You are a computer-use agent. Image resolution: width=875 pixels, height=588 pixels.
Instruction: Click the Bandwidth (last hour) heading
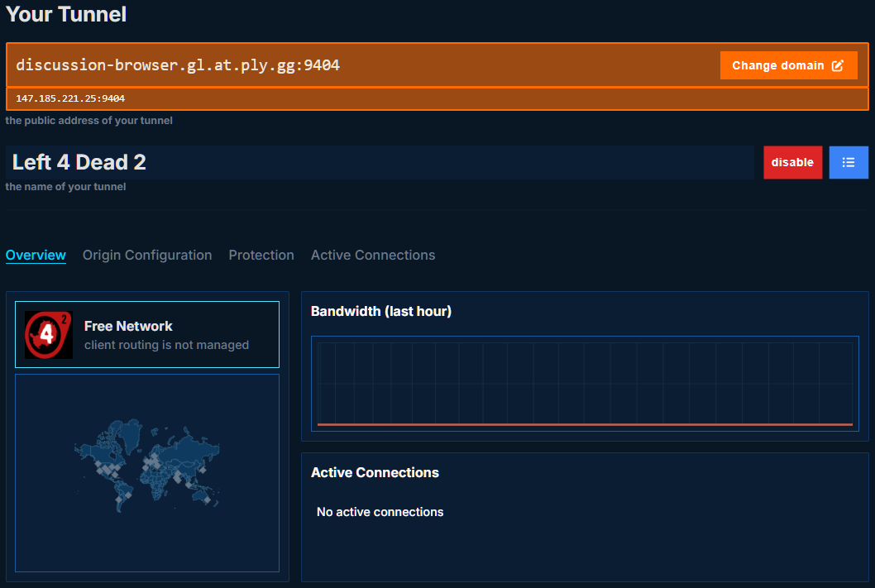click(381, 311)
